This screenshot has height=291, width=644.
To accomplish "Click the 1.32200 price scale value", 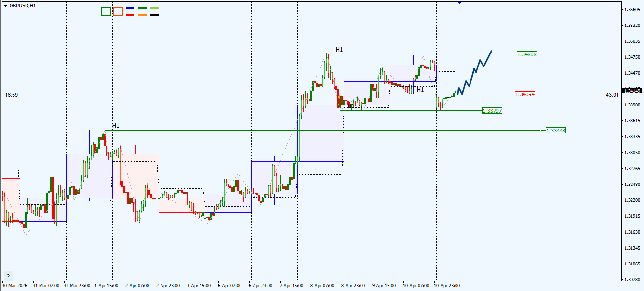I will point(631,200).
